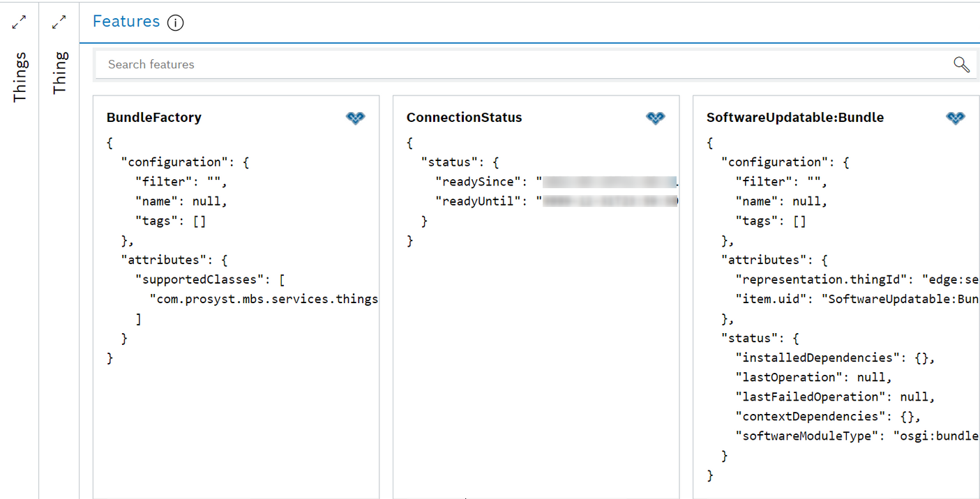
Task: Select the BundleFactory card title
Action: coord(153,117)
